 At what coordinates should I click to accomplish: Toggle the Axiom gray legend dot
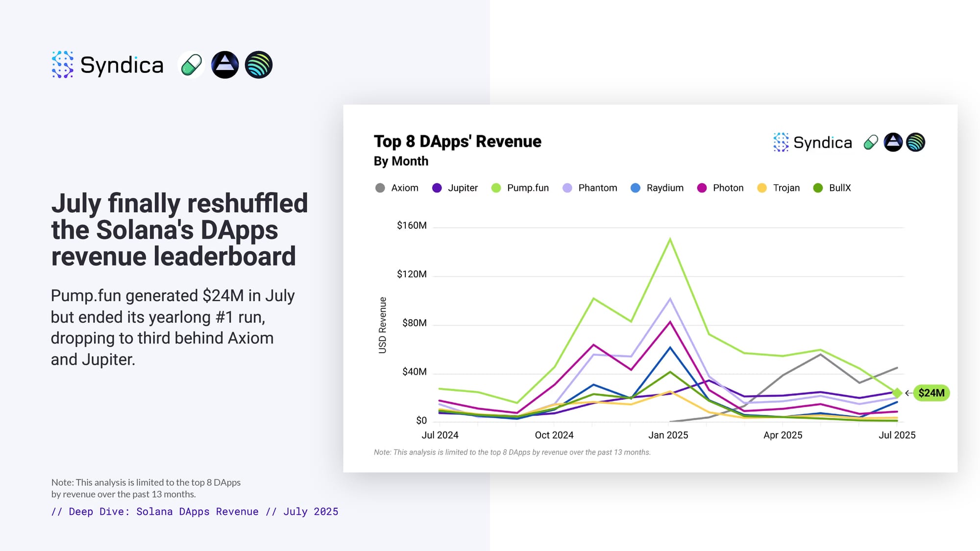click(380, 188)
